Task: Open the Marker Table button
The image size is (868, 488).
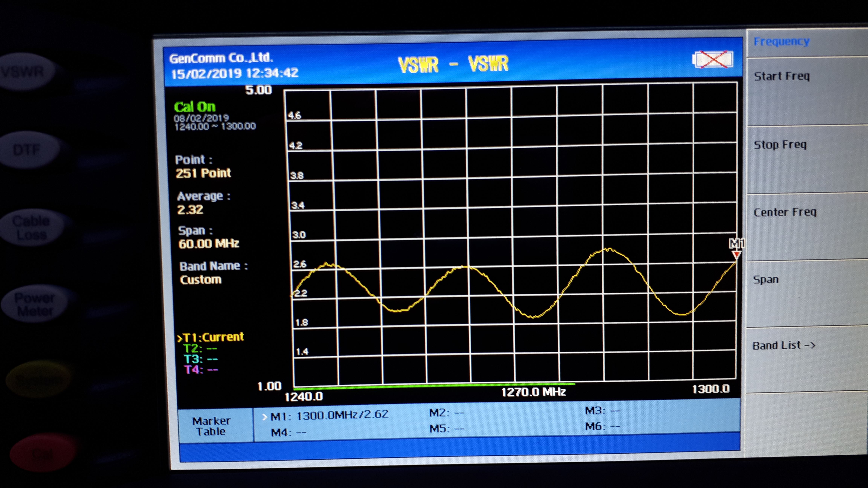Action: [215, 426]
